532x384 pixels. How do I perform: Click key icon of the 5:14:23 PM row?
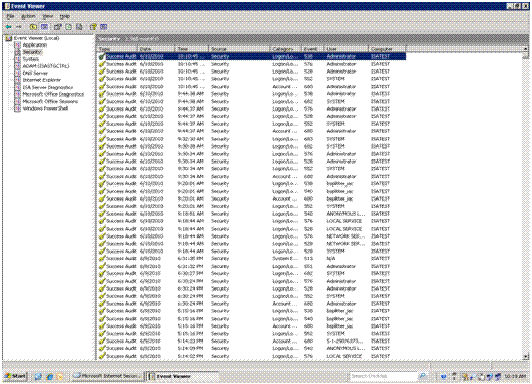point(102,341)
